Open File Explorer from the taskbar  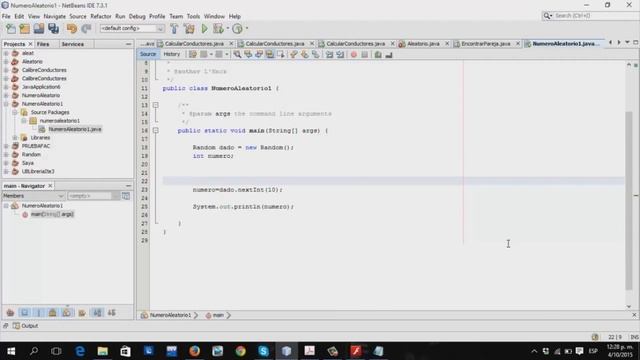[102, 351]
